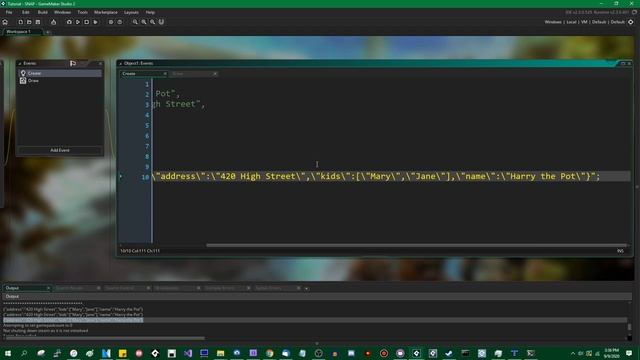This screenshot has height=360, width=640.
Task: Collapse the Object1 Events window arrow
Action: (120, 63)
